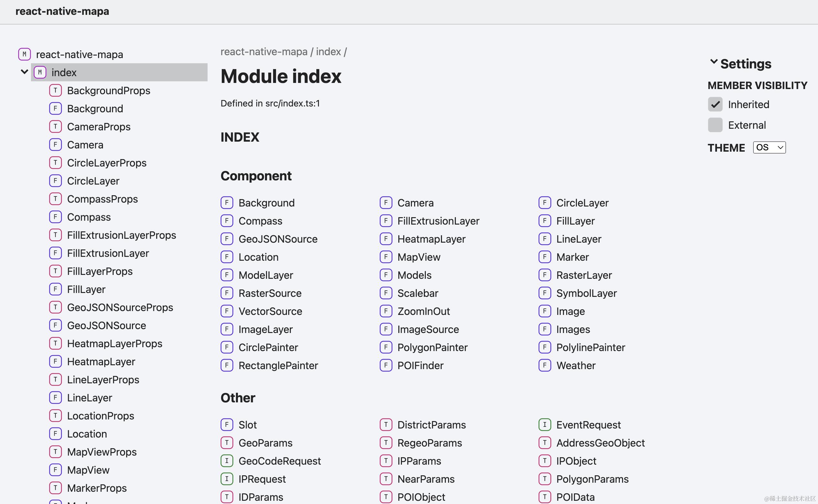
Task: Uncheck the Inherited member visibility checkbox
Action: tap(716, 104)
